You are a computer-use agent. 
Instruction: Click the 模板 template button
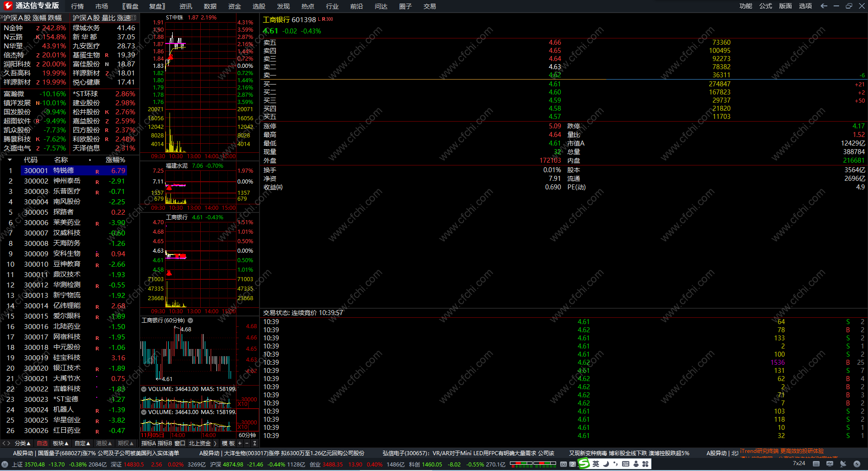coord(228,443)
